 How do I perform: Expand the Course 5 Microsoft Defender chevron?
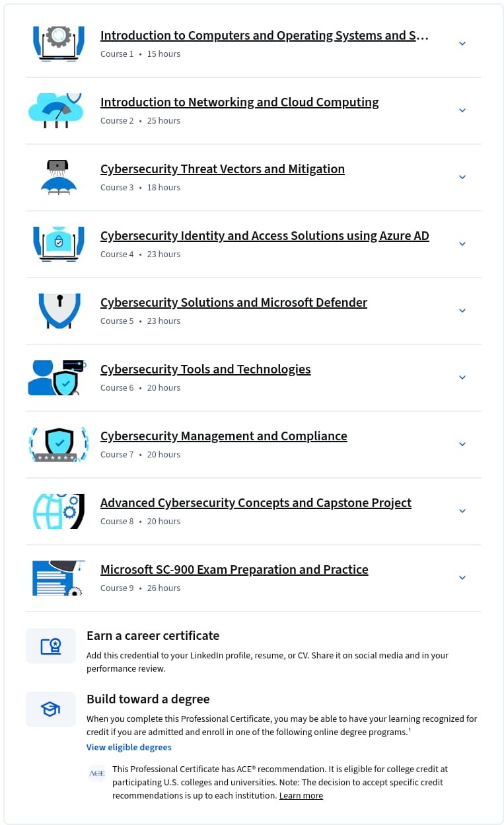462,311
